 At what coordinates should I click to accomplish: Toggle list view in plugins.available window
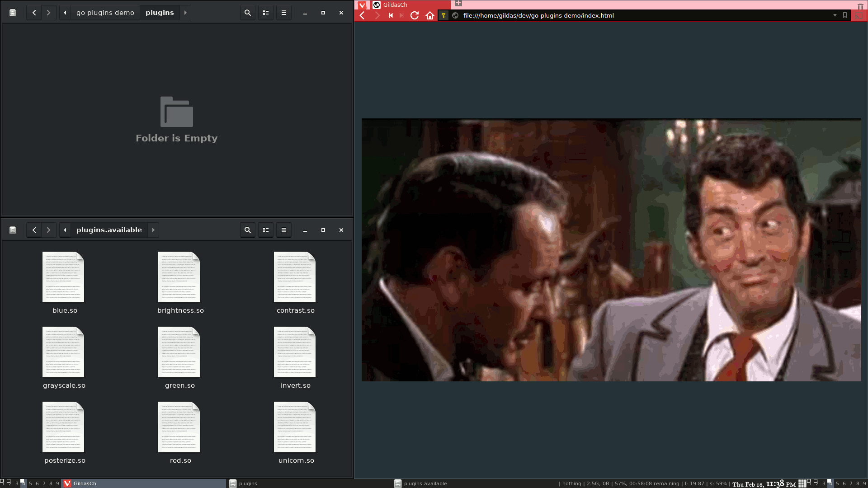[x=266, y=230]
